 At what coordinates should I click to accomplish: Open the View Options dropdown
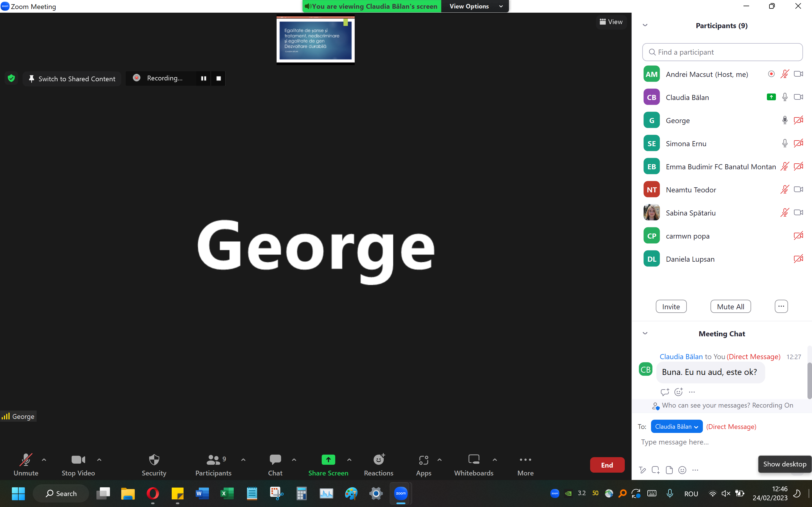pos(475,6)
